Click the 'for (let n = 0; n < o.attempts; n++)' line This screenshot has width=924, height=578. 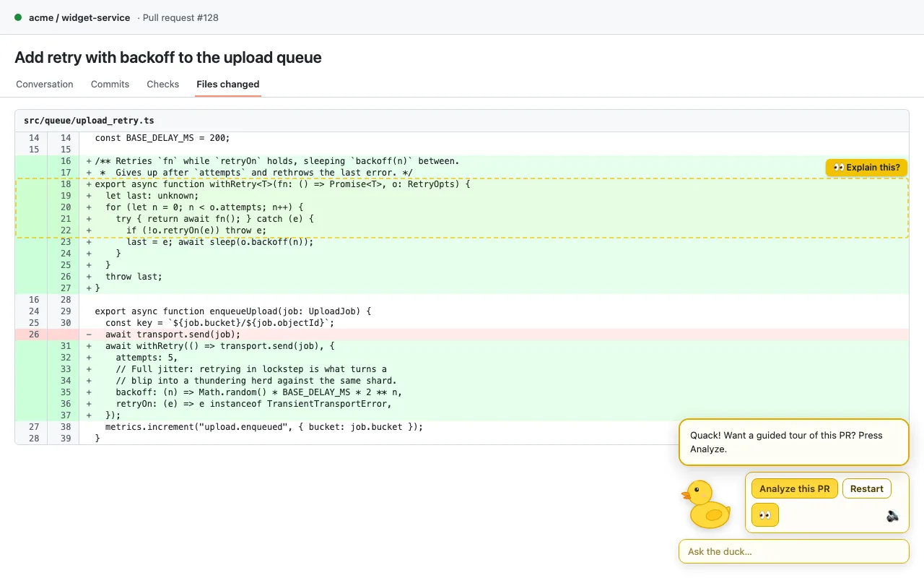coord(461,207)
